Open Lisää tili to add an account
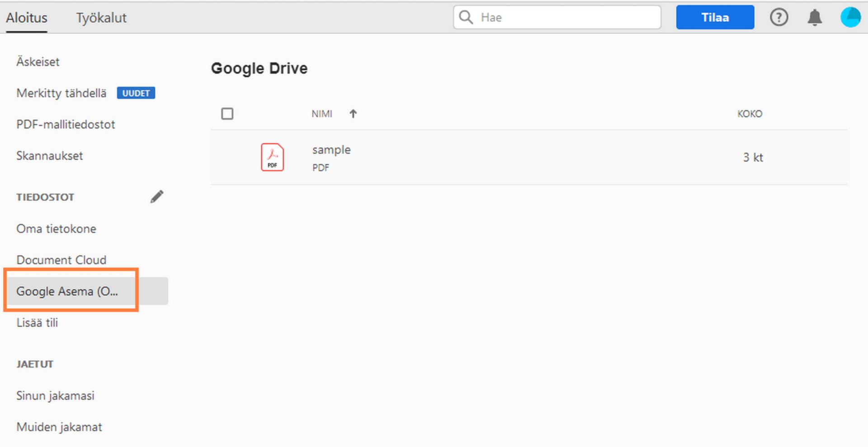Viewport: 868px width, 447px height. (37, 322)
